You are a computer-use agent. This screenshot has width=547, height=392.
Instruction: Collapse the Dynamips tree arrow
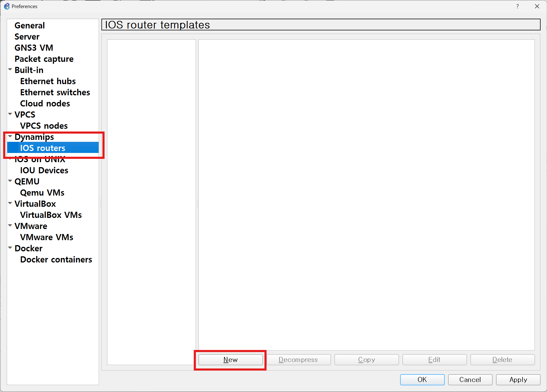coord(10,137)
